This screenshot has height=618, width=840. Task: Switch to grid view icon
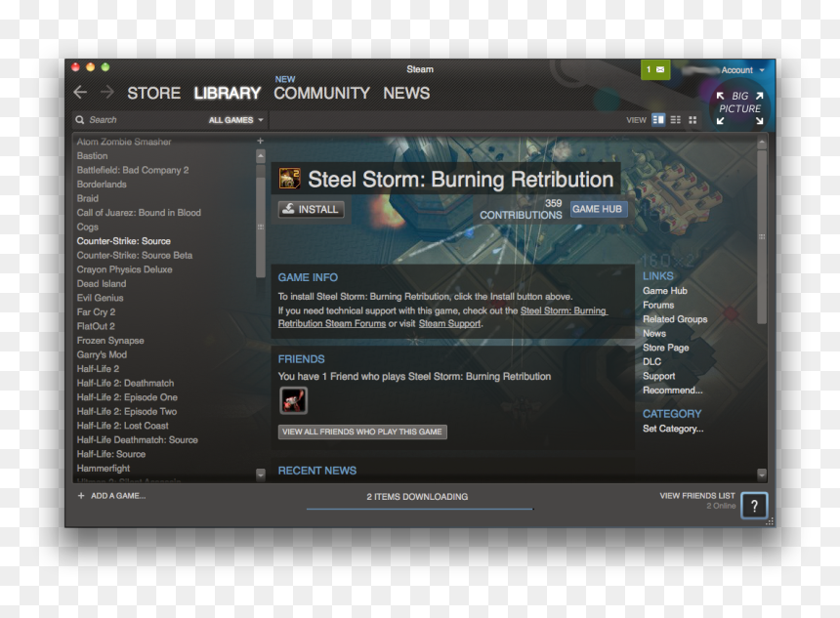[693, 120]
